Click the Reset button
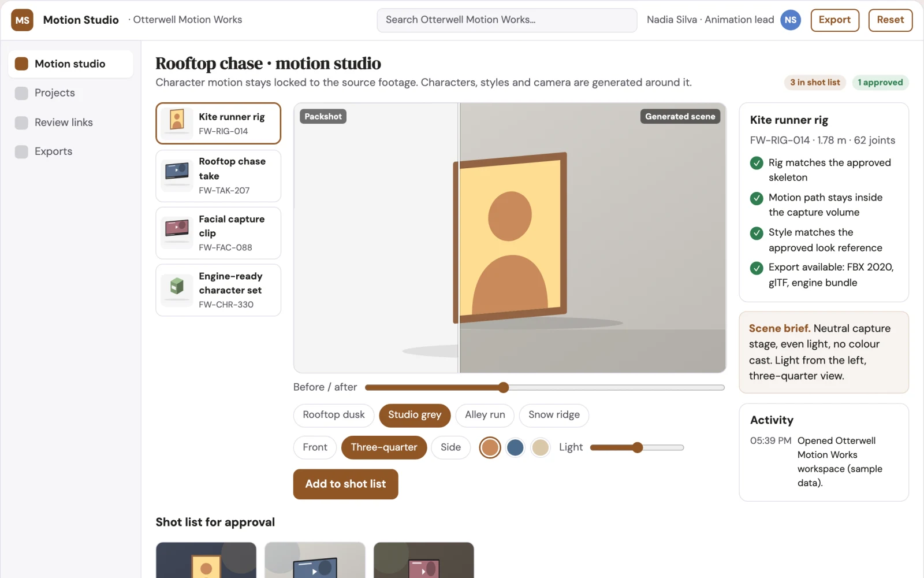 coord(891,20)
